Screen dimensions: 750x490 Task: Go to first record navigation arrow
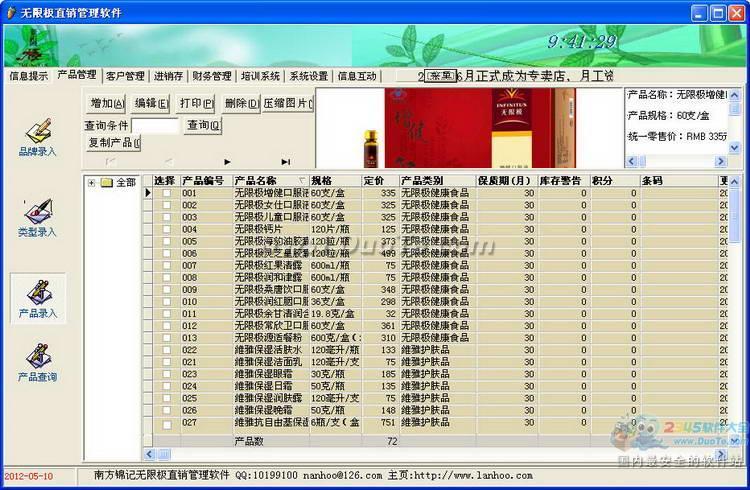(x=110, y=162)
